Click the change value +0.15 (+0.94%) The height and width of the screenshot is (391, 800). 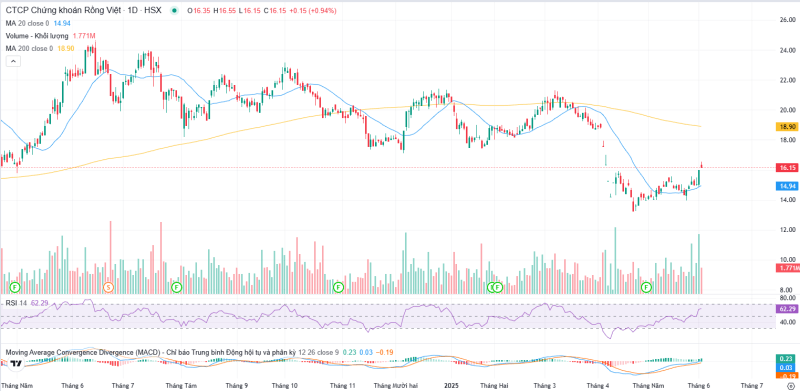[x=314, y=11]
